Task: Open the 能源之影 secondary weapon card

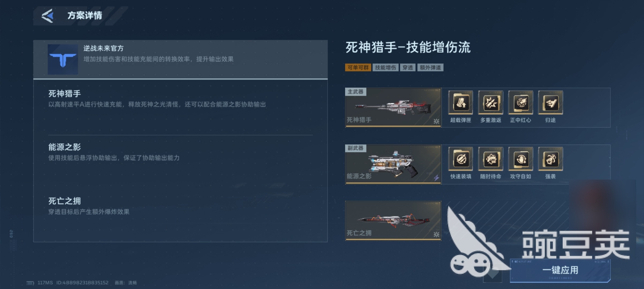Action: (393, 164)
